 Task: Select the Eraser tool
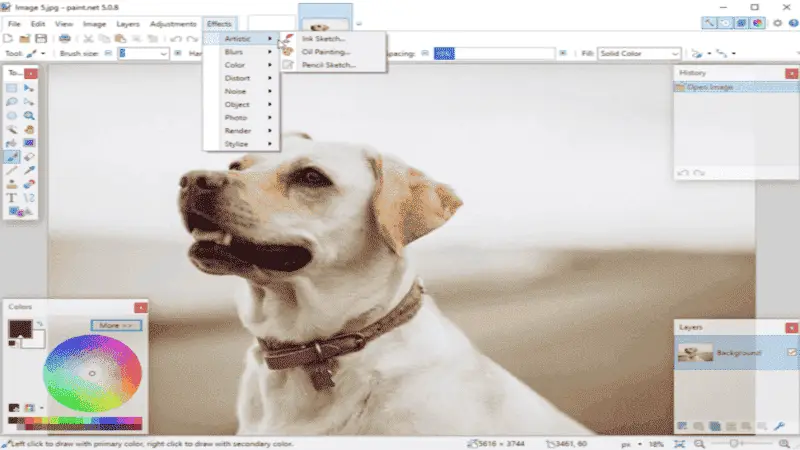[29, 157]
